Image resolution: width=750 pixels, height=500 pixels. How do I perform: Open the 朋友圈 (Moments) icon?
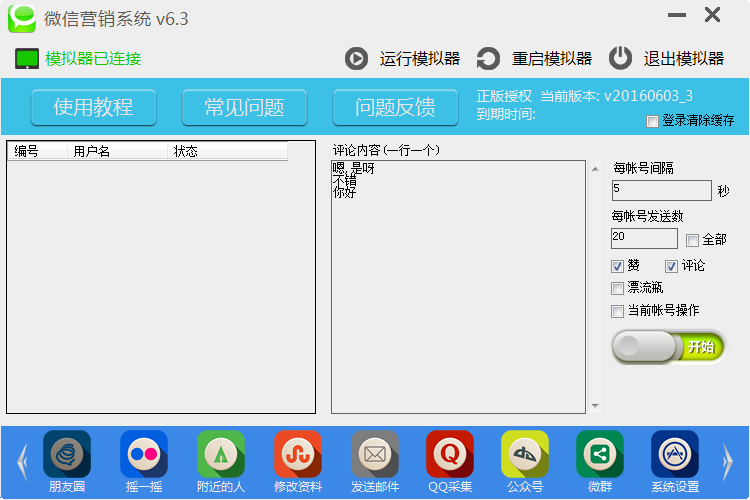pyautogui.click(x=67, y=455)
